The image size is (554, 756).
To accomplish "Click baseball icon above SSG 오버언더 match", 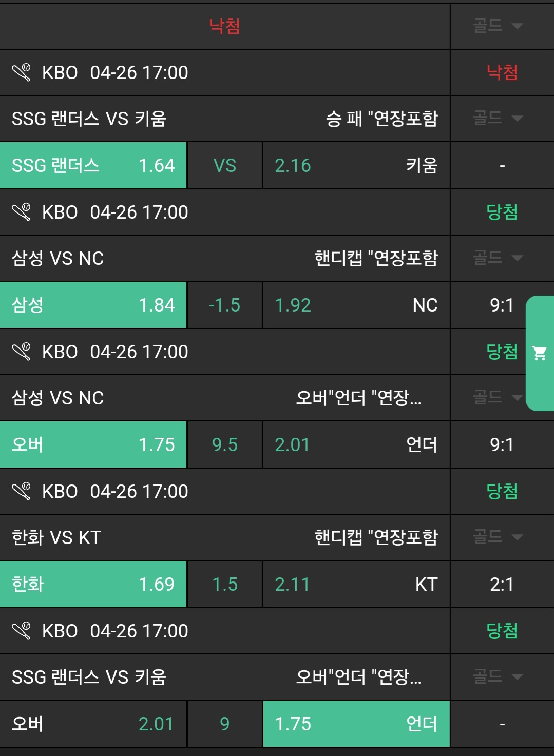I will (22, 631).
